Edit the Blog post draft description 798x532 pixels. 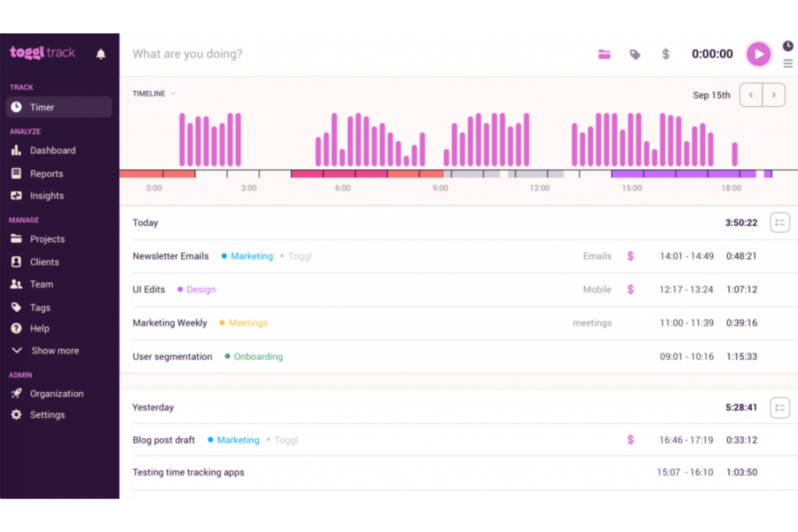click(x=164, y=440)
